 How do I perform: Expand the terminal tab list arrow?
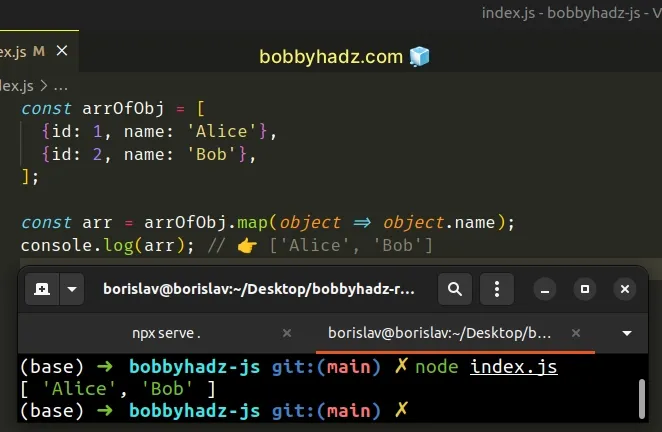click(627, 332)
